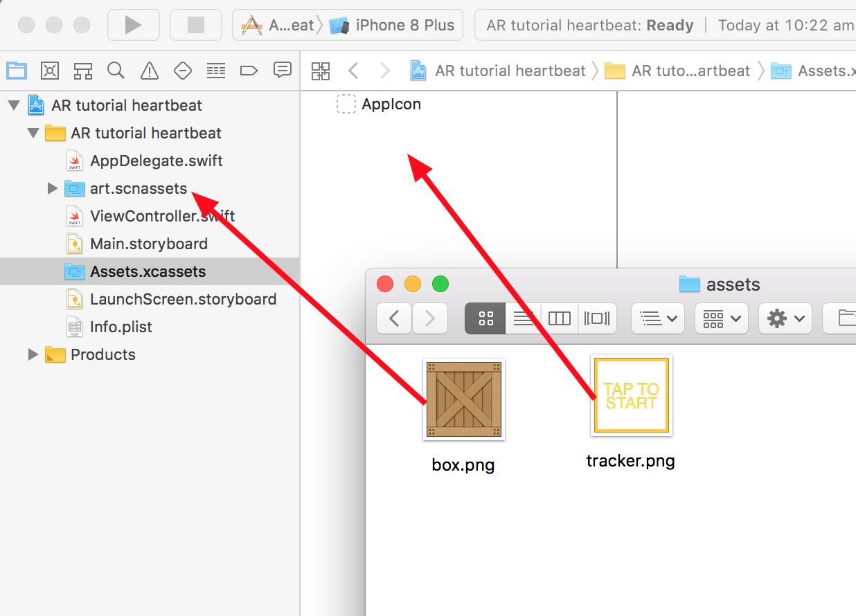Viewport: 856px width, 616px height.
Task: Select AR tutorial heartbeat project in jump bar
Action: [x=497, y=71]
